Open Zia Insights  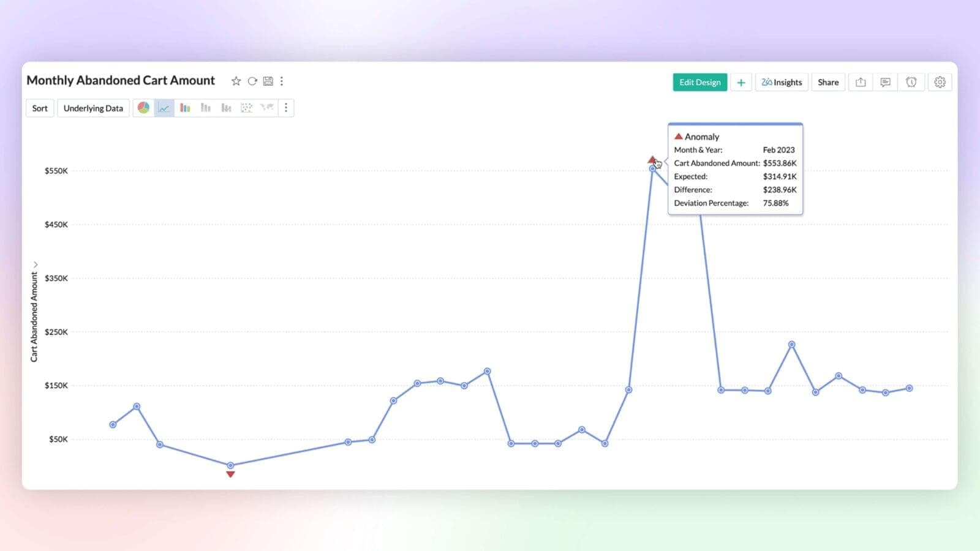[782, 82]
